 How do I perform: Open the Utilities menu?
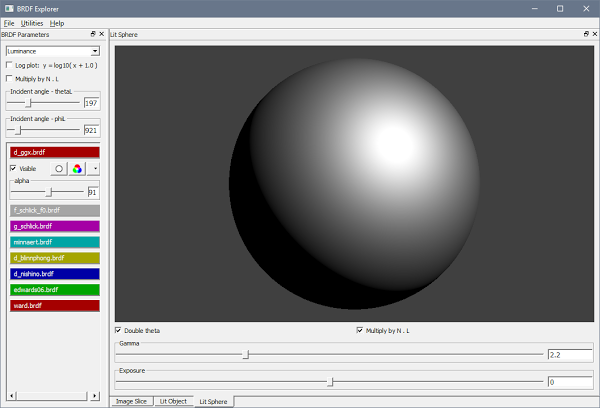[x=32, y=22]
